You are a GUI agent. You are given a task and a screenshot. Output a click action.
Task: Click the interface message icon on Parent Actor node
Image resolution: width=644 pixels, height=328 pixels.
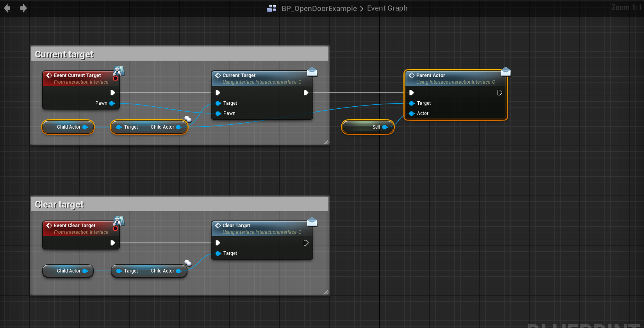tap(506, 72)
